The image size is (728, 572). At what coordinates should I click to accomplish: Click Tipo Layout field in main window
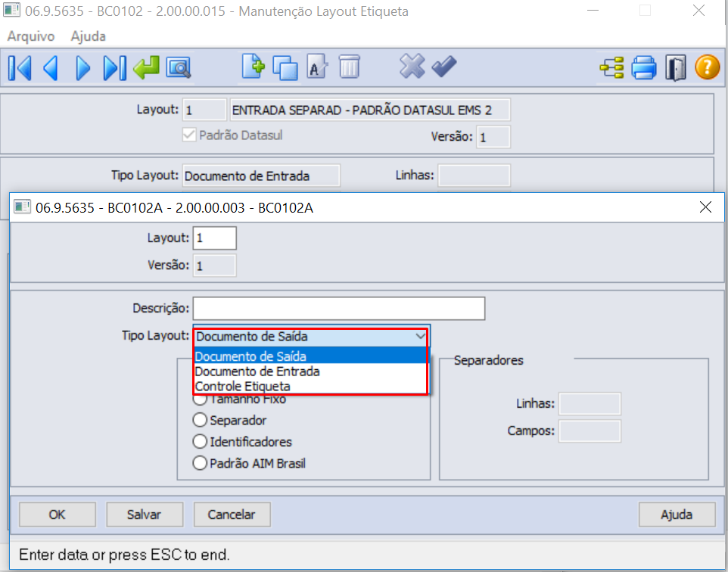click(261, 176)
